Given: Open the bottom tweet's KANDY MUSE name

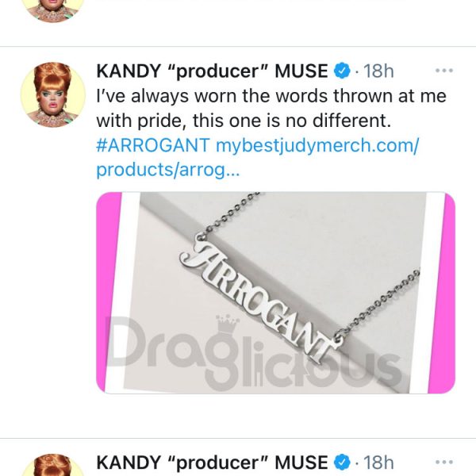Looking at the screenshot, I should click(x=212, y=463).
